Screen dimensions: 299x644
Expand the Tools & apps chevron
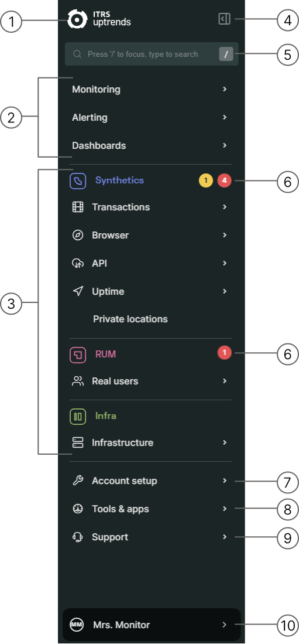[224, 509]
